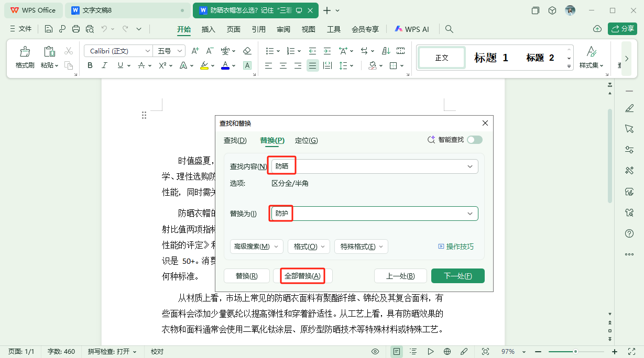Expand the 特殊格式 special format dropdown

(x=361, y=246)
